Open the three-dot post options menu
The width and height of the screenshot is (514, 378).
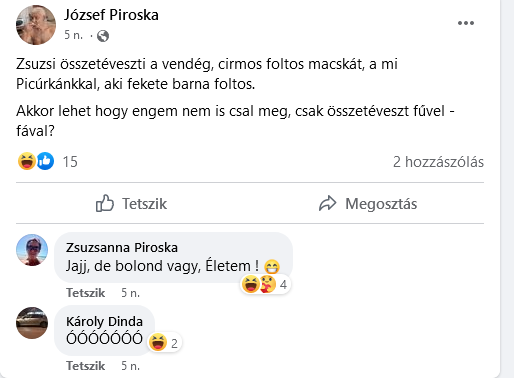[466, 23]
